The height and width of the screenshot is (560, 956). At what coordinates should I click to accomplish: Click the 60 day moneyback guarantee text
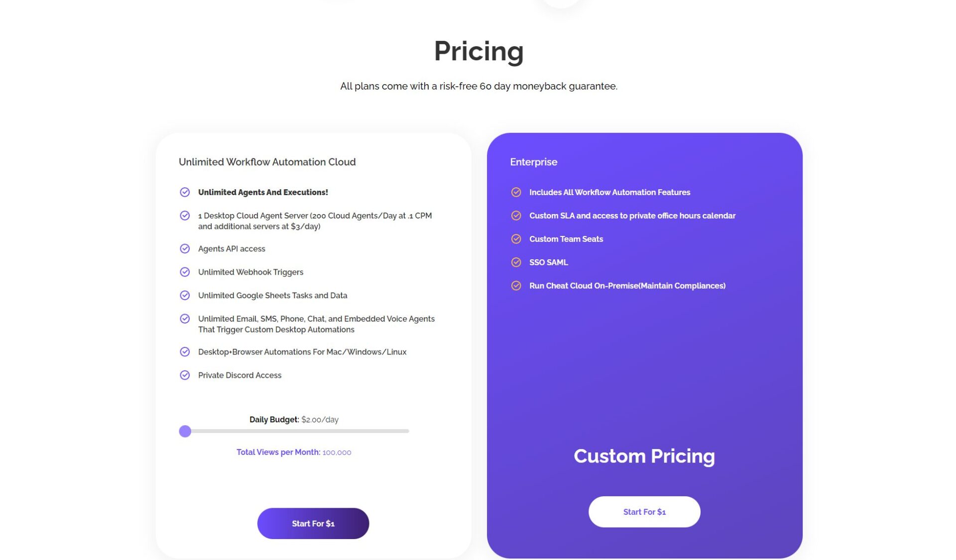point(478,86)
